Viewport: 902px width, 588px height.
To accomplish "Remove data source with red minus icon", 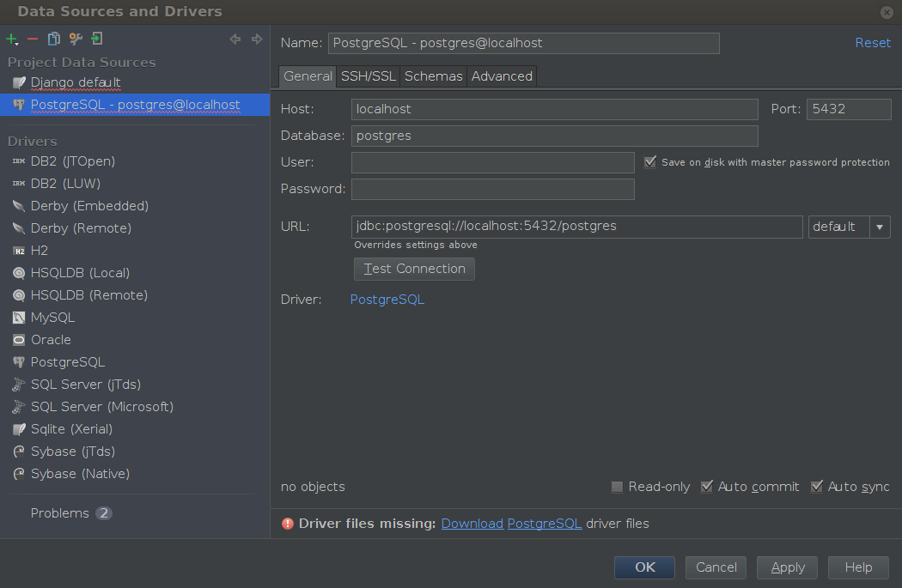I will pyautogui.click(x=33, y=39).
